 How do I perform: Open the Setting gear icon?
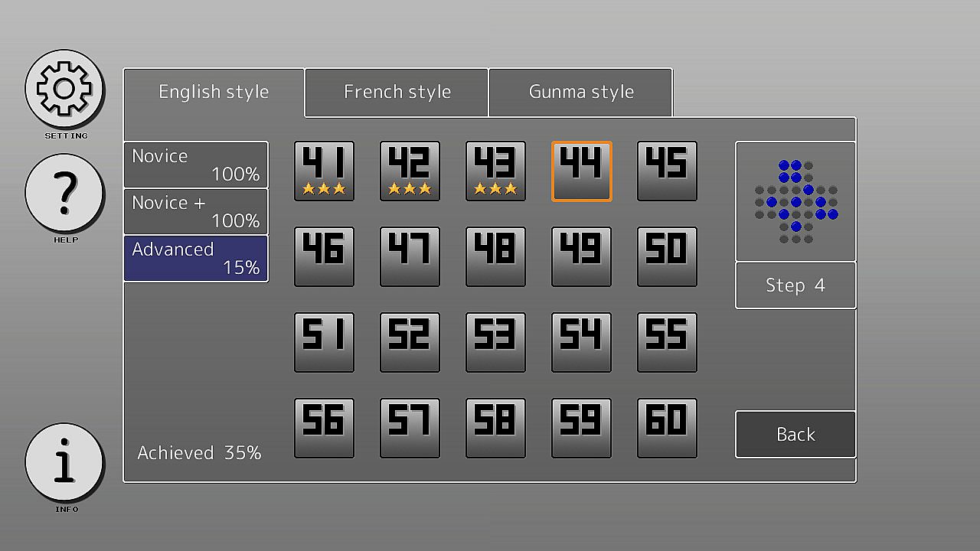(64, 89)
